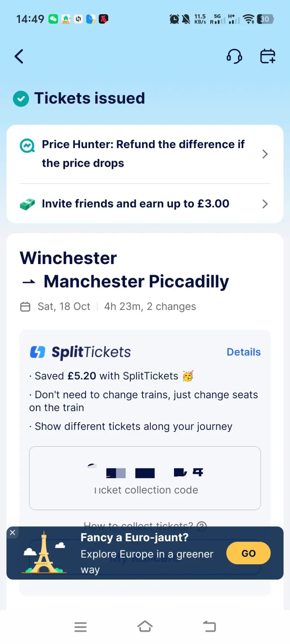The width and height of the screenshot is (290, 644).
Task: Tap the ticket collection code box
Action: click(145, 478)
